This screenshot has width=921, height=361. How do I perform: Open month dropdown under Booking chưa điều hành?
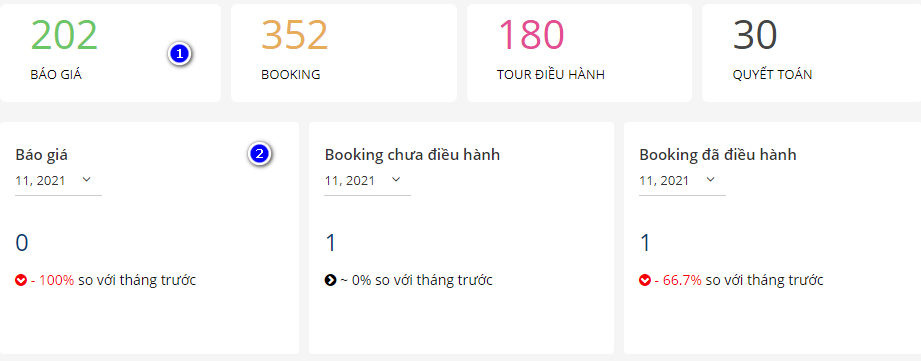coord(367,181)
